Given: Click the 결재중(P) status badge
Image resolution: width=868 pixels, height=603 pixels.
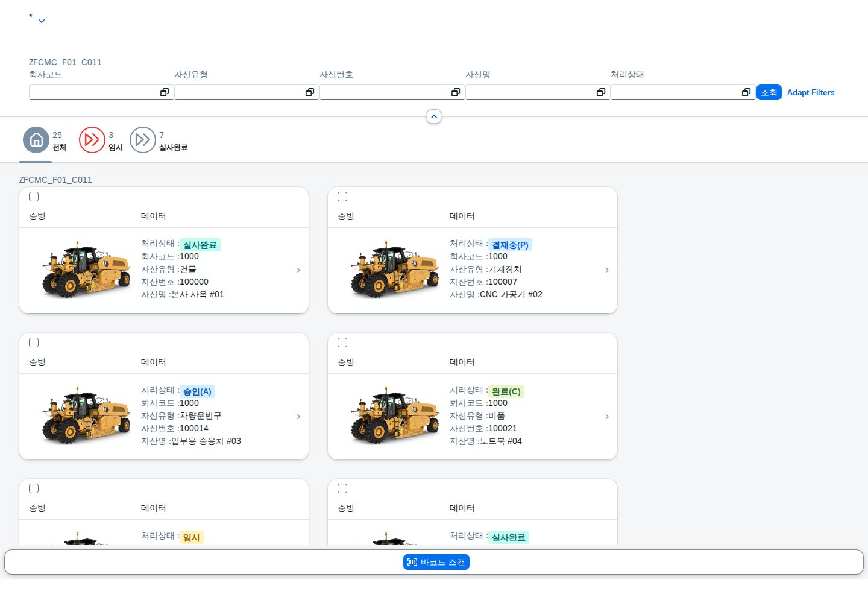Looking at the screenshot, I should (x=510, y=245).
